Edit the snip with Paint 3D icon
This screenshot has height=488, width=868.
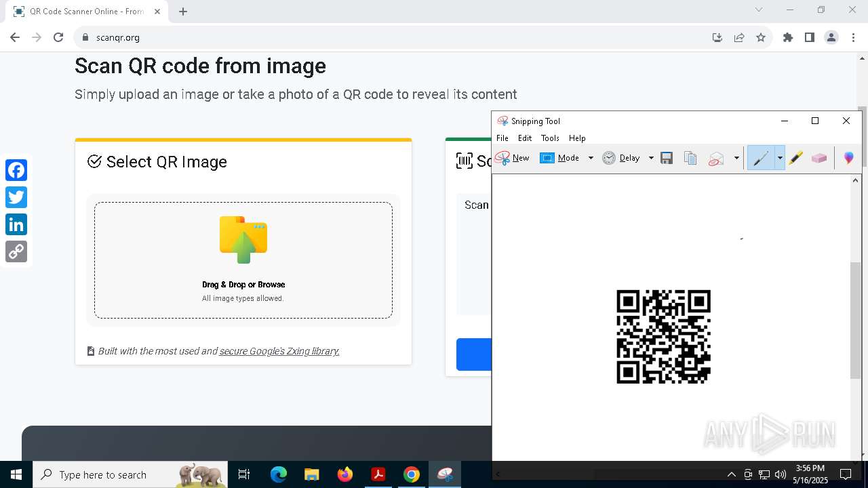click(x=848, y=158)
